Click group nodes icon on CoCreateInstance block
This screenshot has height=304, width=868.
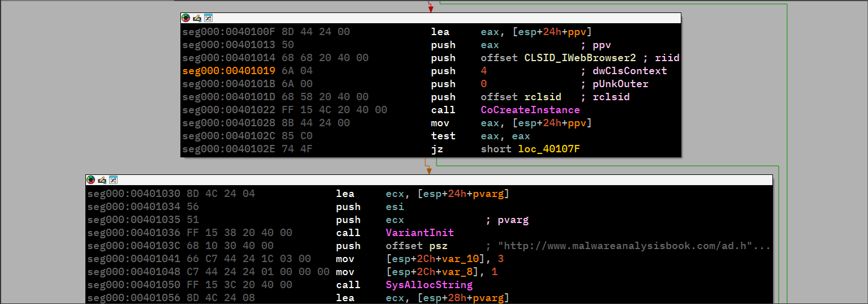(208, 18)
